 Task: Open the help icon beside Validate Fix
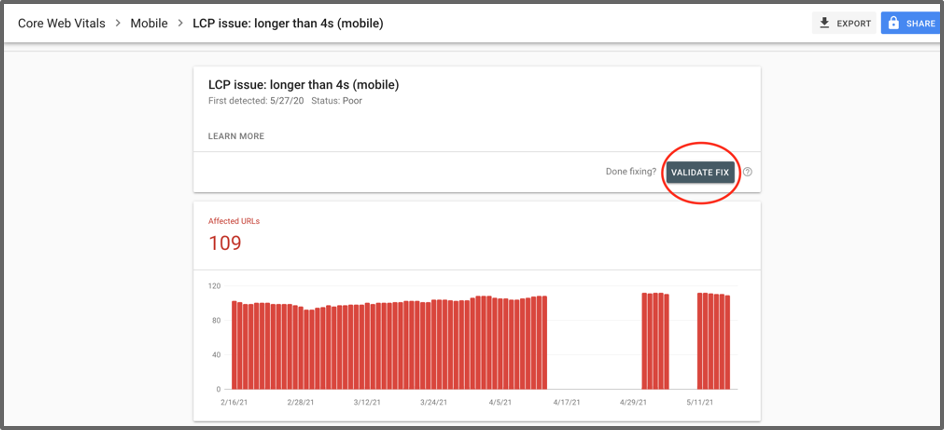pos(748,172)
